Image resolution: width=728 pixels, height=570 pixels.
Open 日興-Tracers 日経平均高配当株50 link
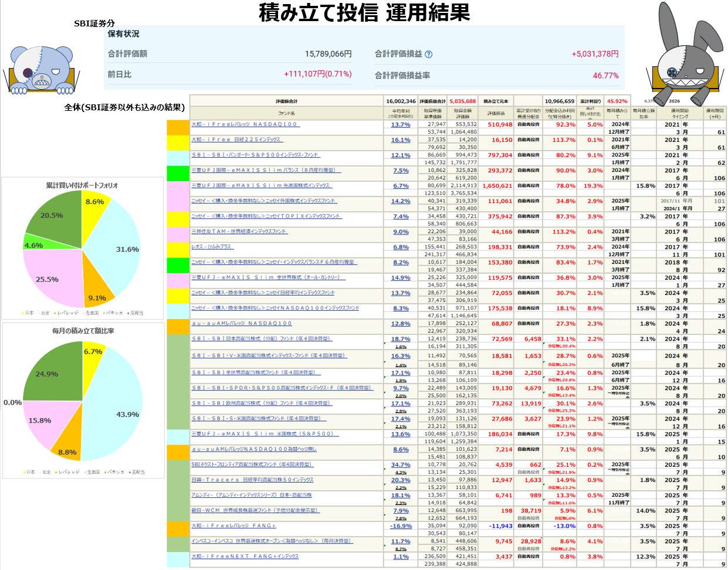[x=252, y=480]
